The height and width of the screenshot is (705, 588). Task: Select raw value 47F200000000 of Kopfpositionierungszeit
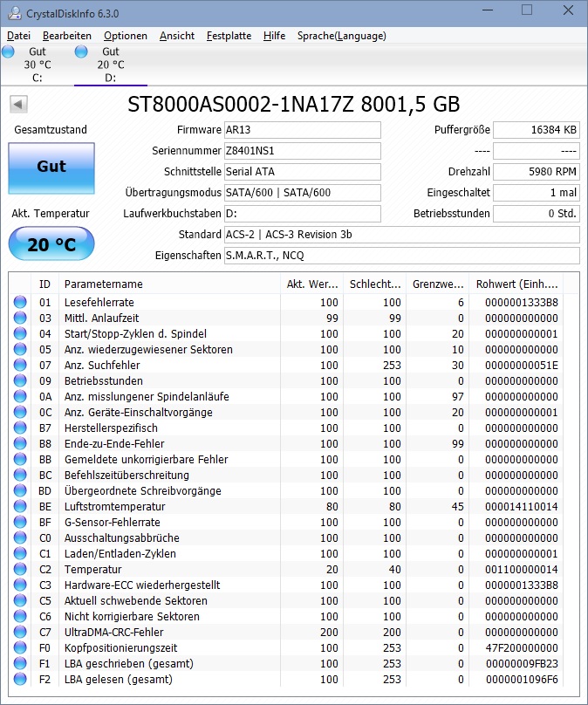(x=522, y=648)
